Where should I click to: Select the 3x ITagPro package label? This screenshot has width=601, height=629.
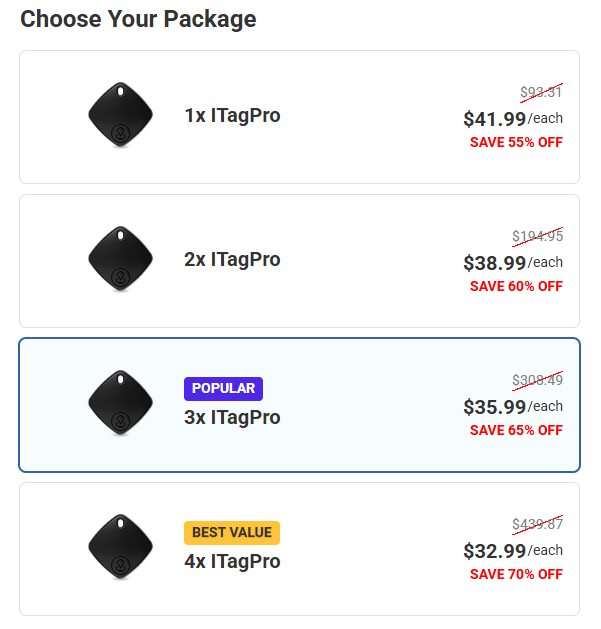tap(232, 417)
